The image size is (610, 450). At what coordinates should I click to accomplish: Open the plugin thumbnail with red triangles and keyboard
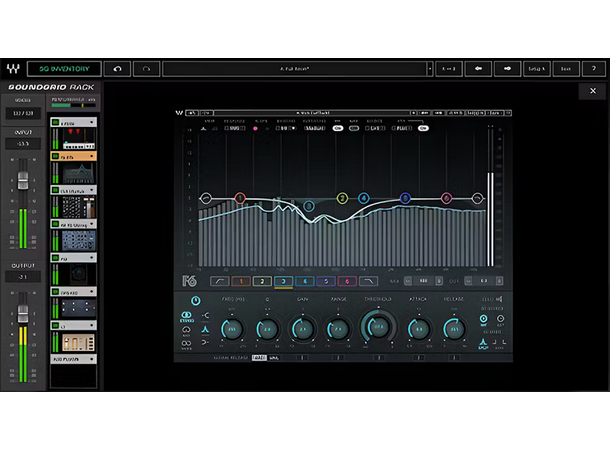pyautogui.click(x=79, y=139)
